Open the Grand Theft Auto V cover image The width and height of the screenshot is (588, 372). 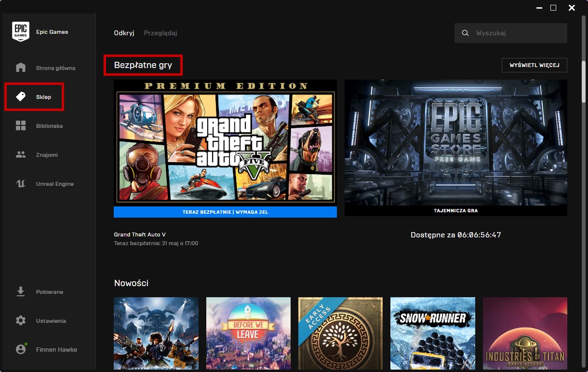click(225, 143)
